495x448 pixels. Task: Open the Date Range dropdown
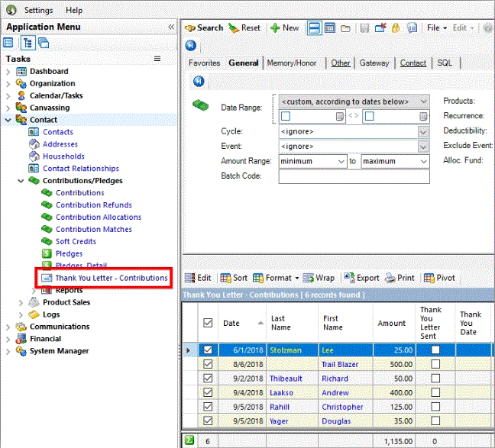[423, 102]
